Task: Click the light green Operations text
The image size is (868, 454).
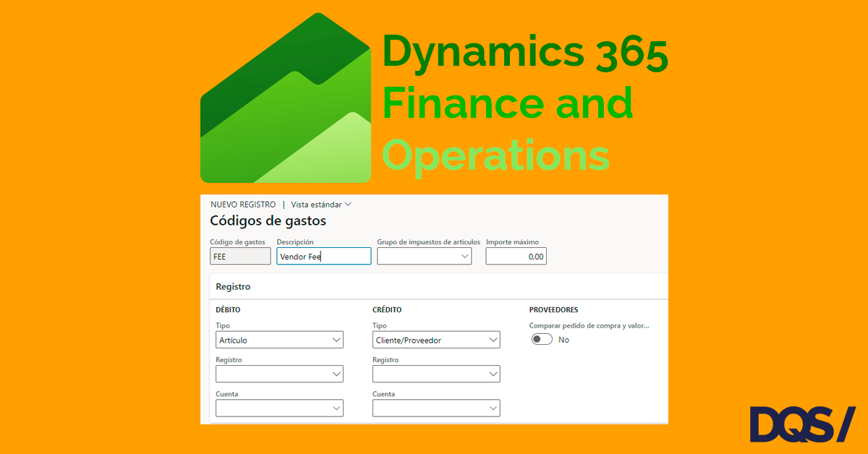Action: (x=495, y=154)
